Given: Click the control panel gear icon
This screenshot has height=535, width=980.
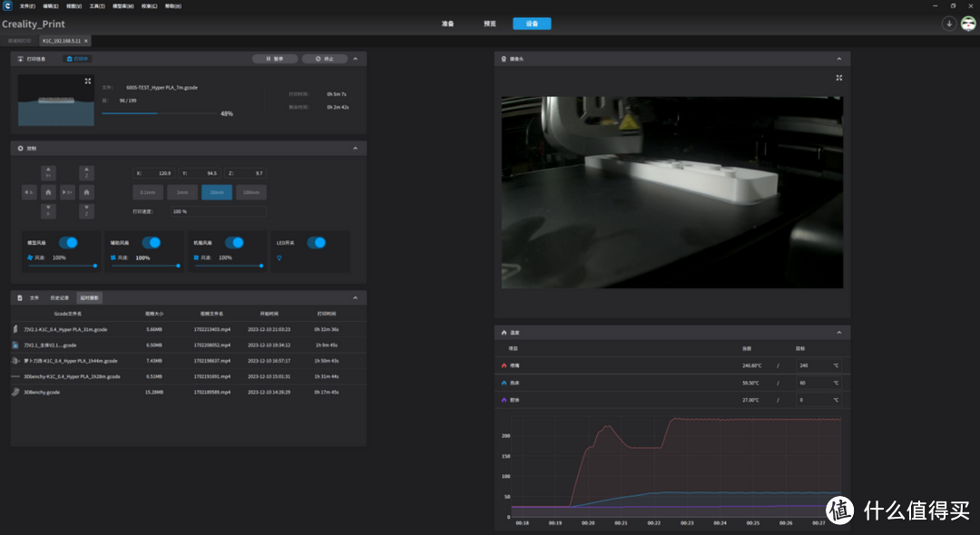Looking at the screenshot, I should (21, 149).
